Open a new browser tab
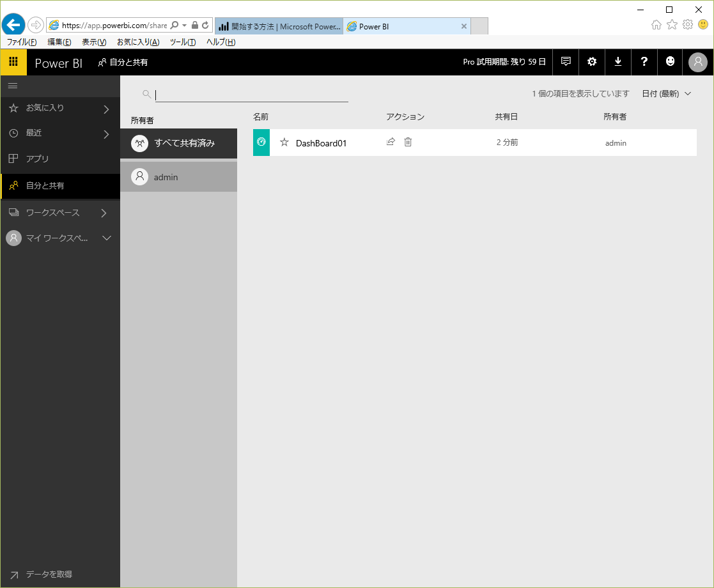This screenshot has height=588, width=714. (479, 26)
